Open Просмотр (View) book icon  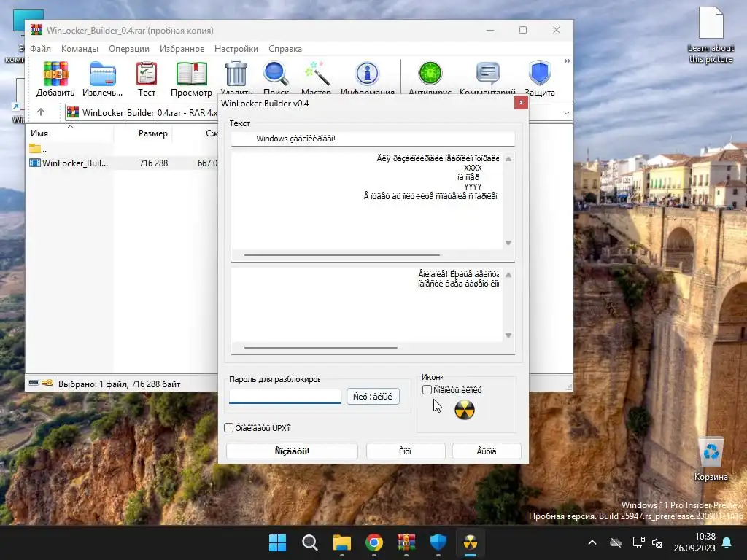click(192, 79)
